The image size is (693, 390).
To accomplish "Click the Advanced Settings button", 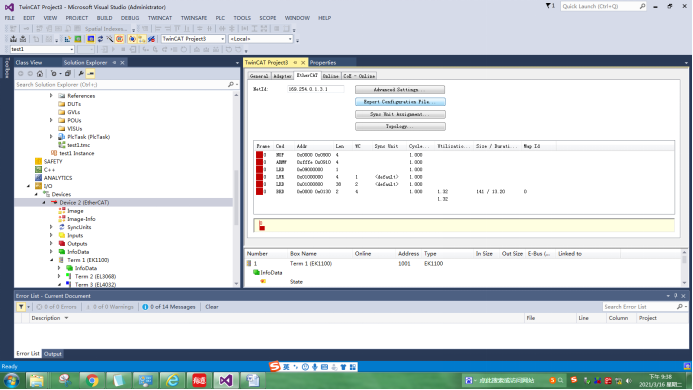I will click(x=400, y=89).
